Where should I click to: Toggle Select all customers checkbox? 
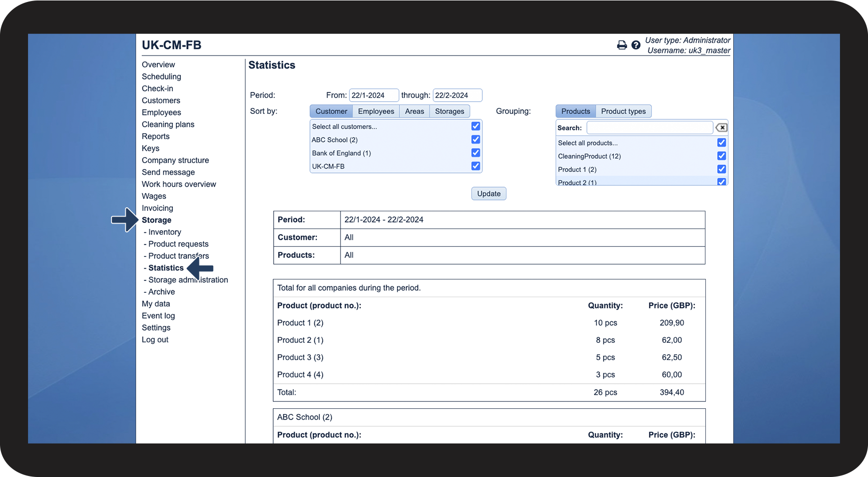pyautogui.click(x=476, y=126)
